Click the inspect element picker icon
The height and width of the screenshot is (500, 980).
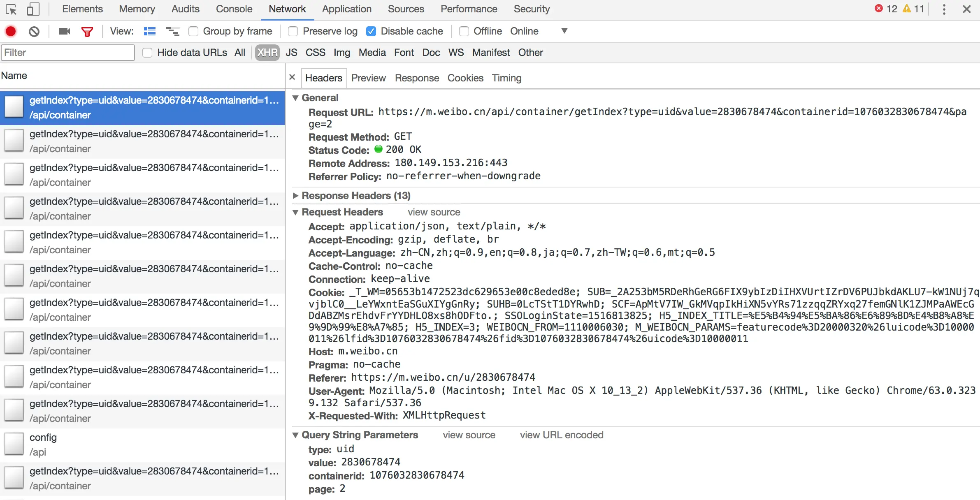pos(11,9)
